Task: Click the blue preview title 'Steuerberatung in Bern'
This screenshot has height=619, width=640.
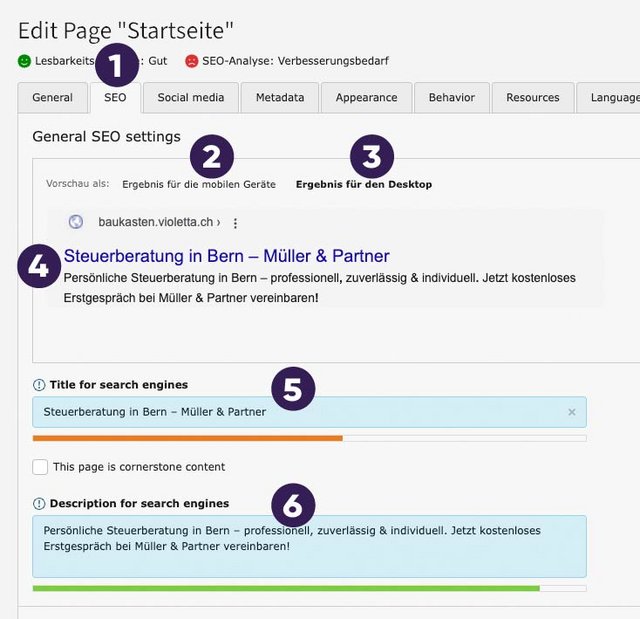Action: pos(226,256)
